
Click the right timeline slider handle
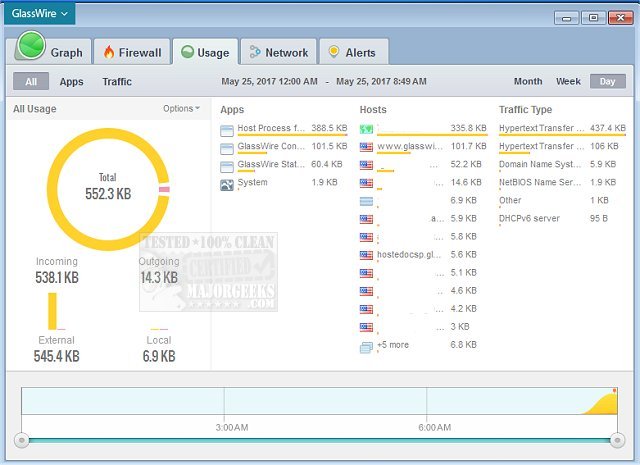point(617,440)
